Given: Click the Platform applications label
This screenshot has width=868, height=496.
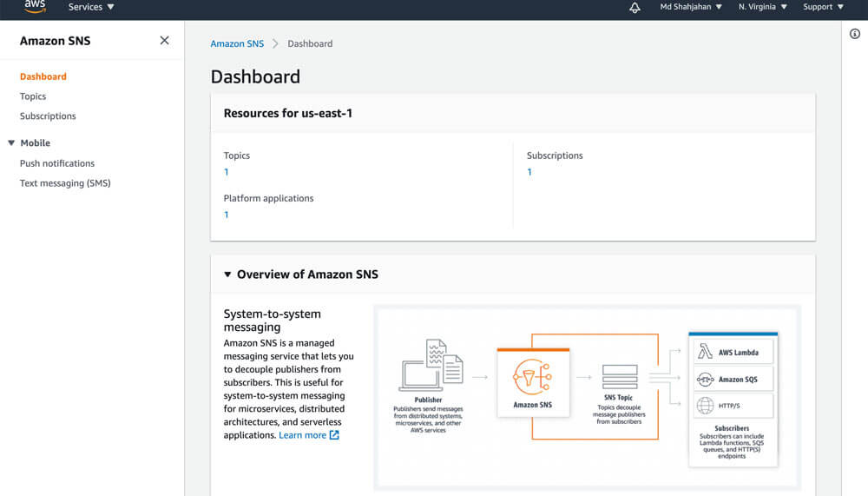Looking at the screenshot, I should (x=268, y=198).
